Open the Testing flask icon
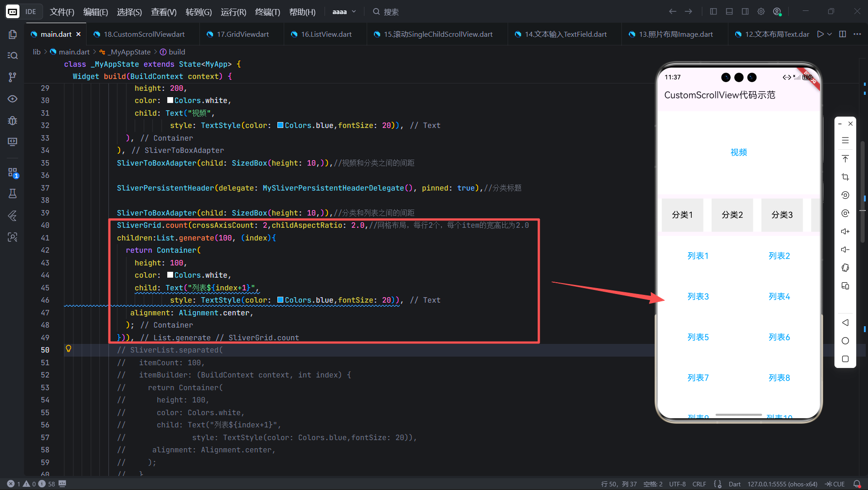868x490 pixels. (13, 194)
